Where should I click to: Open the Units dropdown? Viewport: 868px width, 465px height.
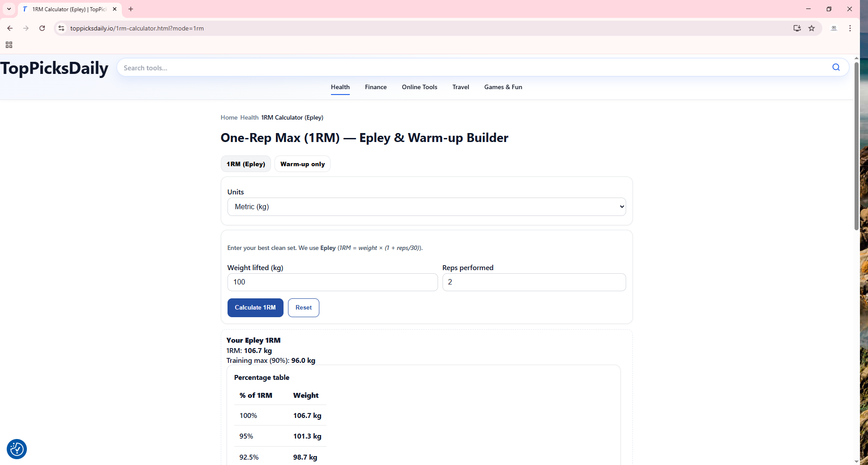(x=426, y=207)
